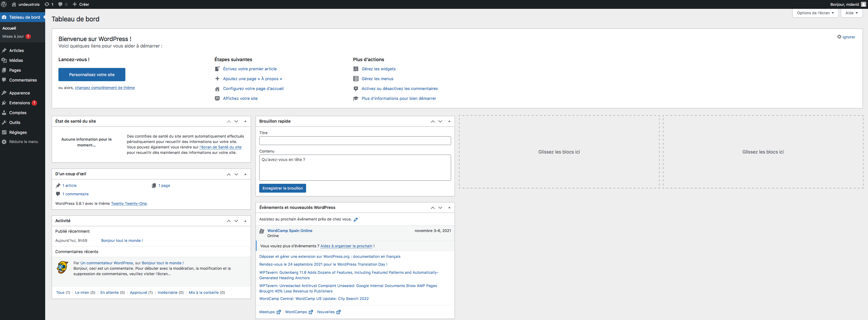
Task: Open the Extensions menu in sidebar
Action: point(19,103)
